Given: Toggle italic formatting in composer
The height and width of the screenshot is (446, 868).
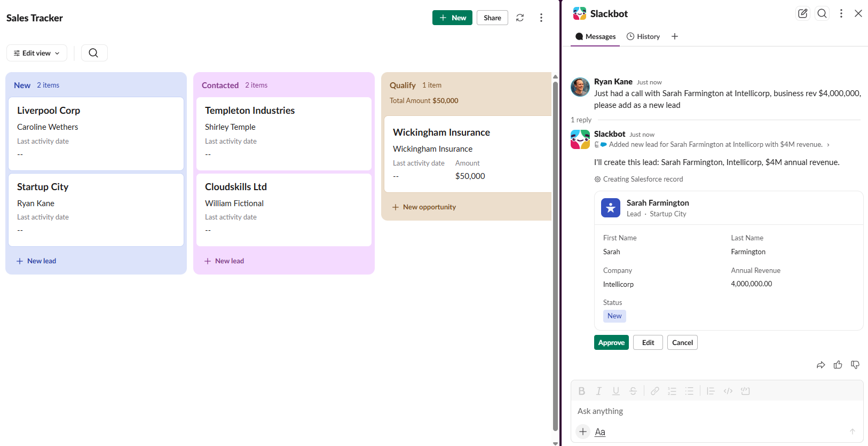Looking at the screenshot, I should click(599, 391).
